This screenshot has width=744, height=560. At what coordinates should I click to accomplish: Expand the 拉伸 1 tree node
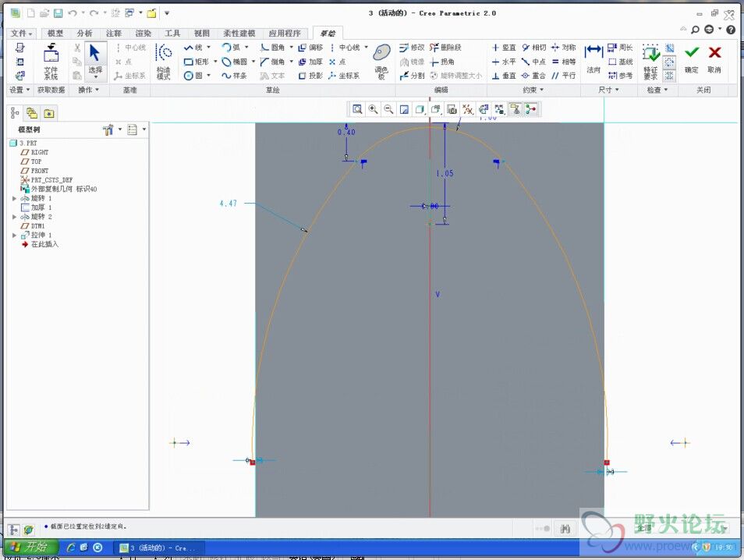pyautogui.click(x=14, y=235)
